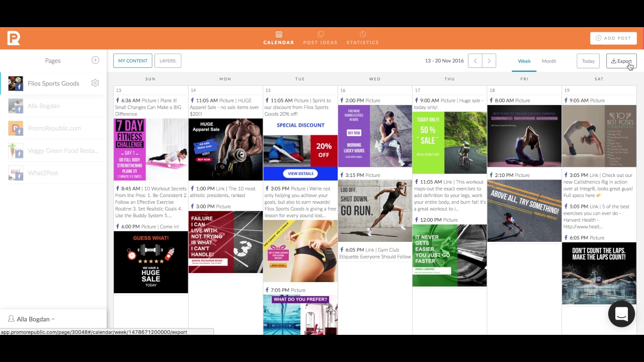Open Friday 8:00 AM creative poses image

point(524,136)
